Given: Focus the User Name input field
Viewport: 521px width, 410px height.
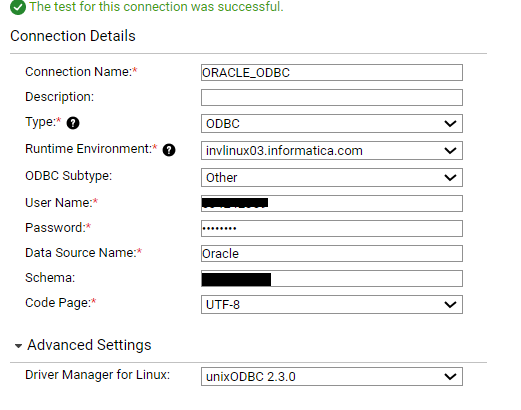Looking at the screenshot, I should tap(332, 203).
